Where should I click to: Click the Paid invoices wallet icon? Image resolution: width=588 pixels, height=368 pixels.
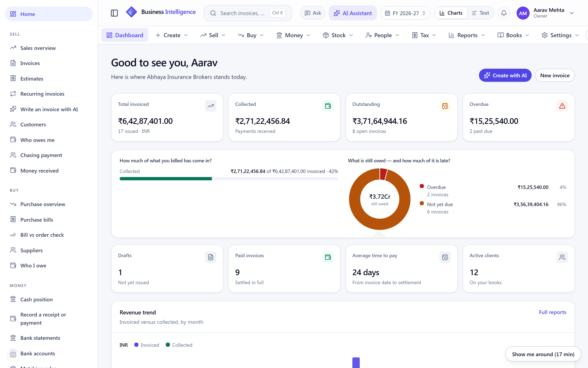[x=328, y=257]
